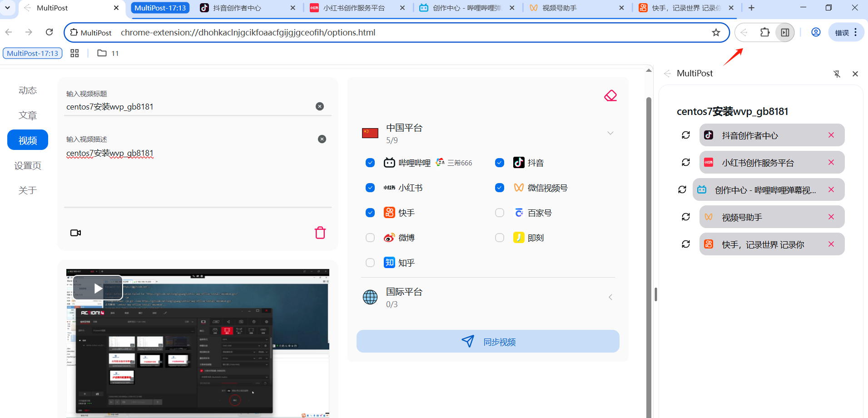
Task: Open the tab search dropdown arrow
Action: point(8,8)
